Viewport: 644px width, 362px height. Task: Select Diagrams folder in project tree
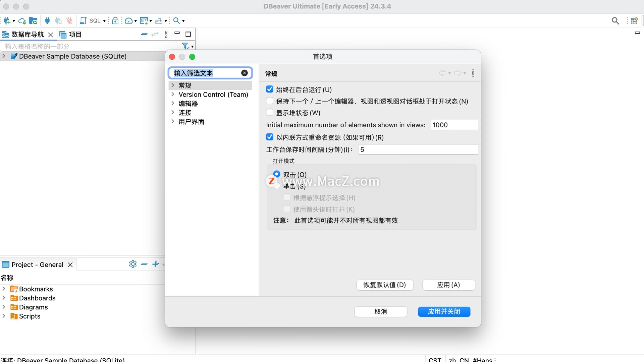(33, 307)
